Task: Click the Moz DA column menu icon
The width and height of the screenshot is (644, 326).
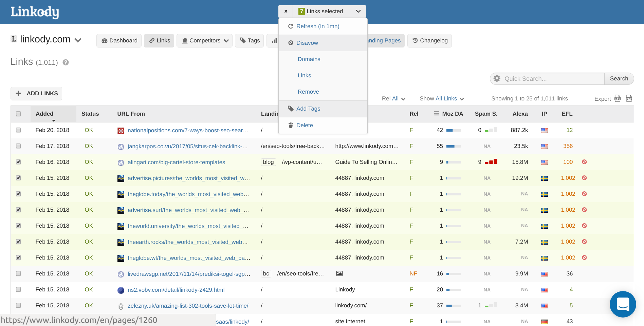Action: [x=437, y=113]
